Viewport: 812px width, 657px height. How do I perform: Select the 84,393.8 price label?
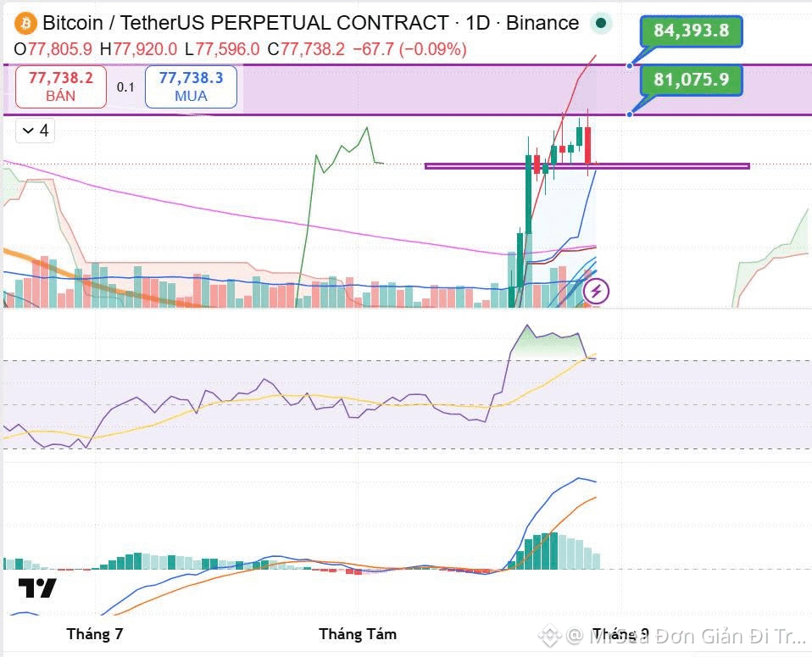click(692, 31)
